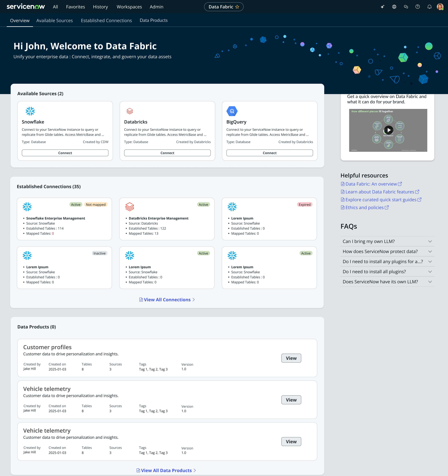Click the Snowflake icon on the Expired connection

(x=232, y=207)
